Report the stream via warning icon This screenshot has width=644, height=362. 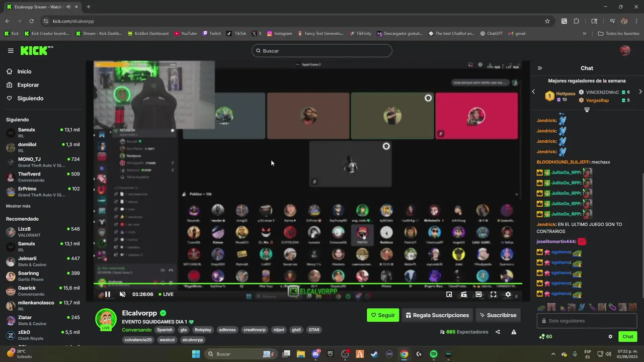(x=514, y=332)
